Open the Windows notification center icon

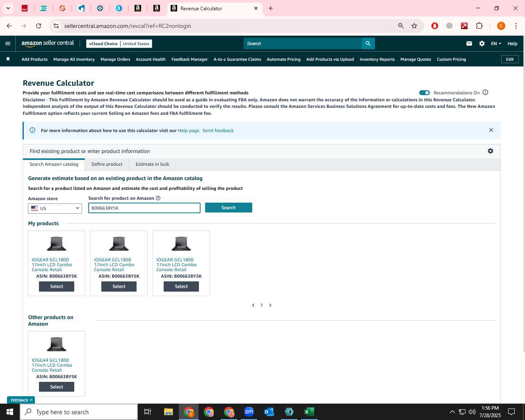pos(511,412)
